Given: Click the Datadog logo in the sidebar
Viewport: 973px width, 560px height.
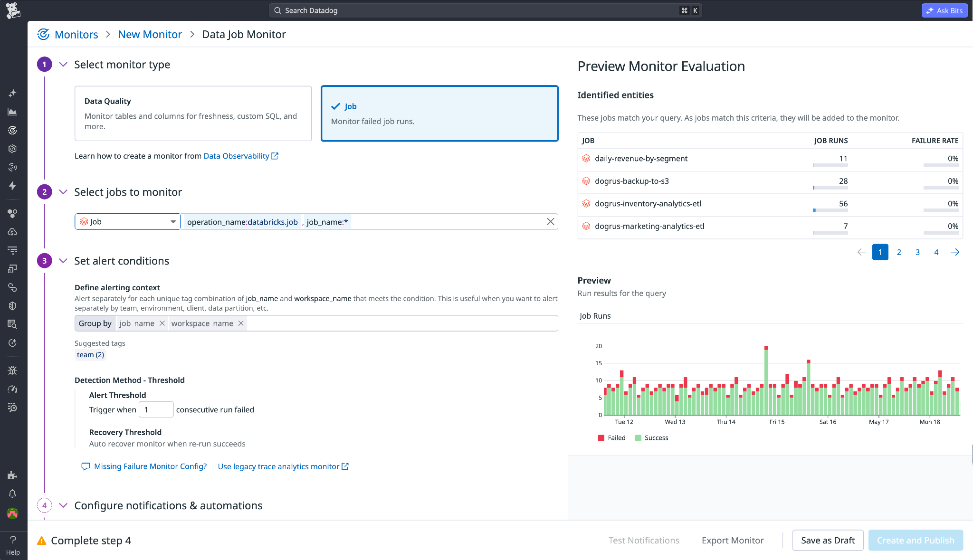Looking at the screenshot, I should pyautogui.click(x=13, y=10).
